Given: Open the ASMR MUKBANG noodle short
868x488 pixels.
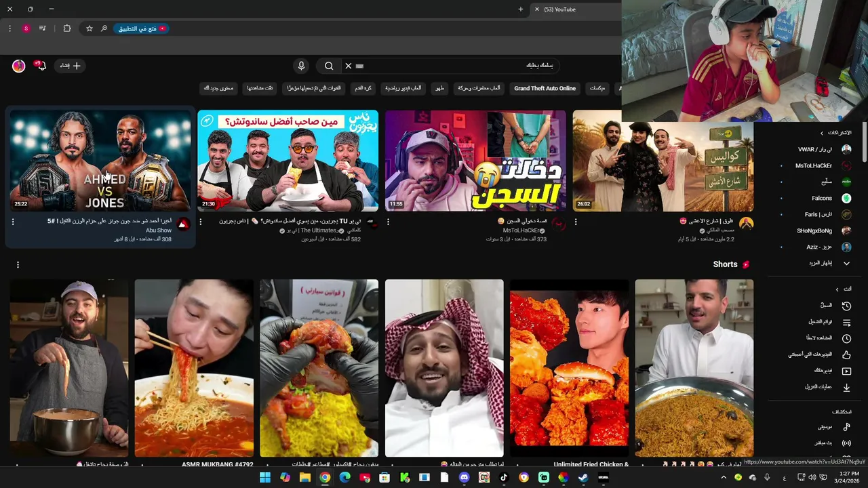Looking at the screenshot, I should 194,368.
